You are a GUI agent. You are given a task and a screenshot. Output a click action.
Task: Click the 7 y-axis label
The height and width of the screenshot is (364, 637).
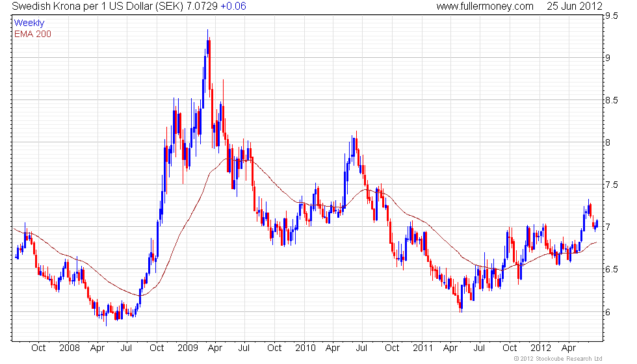click(608, 227)
